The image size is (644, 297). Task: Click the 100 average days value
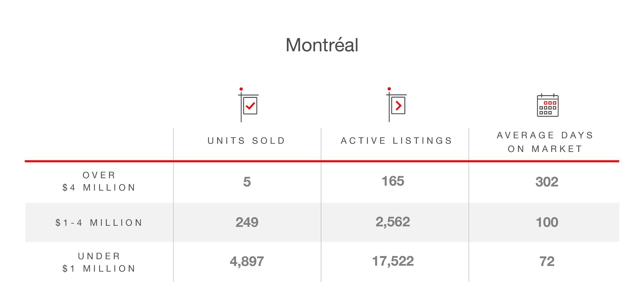pos(547,222)
